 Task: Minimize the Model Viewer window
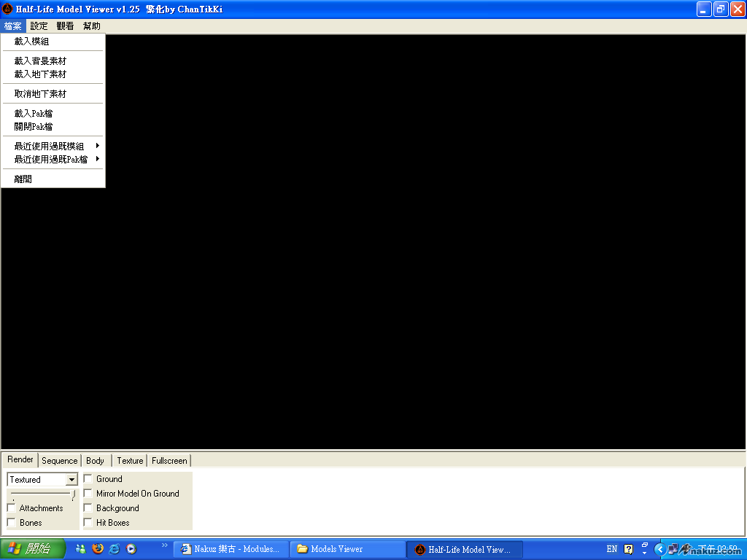coord(704,9)
